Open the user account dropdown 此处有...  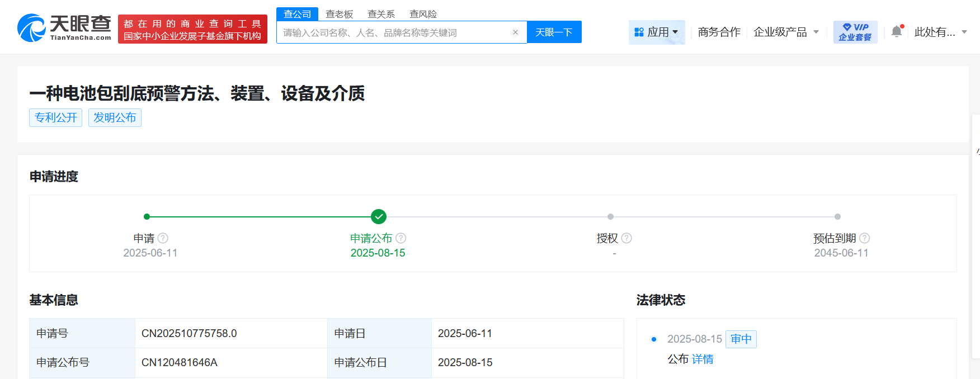[x=940, y=32]
